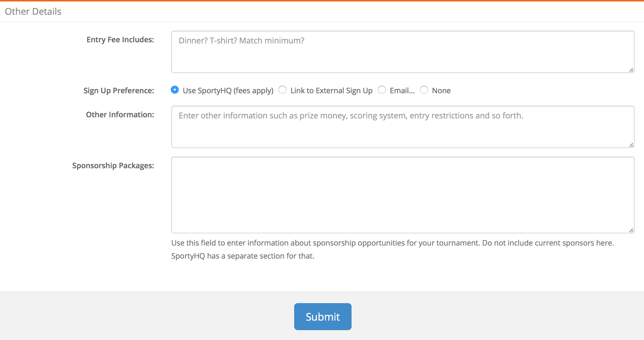
Task: Click the Sponsorship Packages label
Action: click(x=113, y=166)
